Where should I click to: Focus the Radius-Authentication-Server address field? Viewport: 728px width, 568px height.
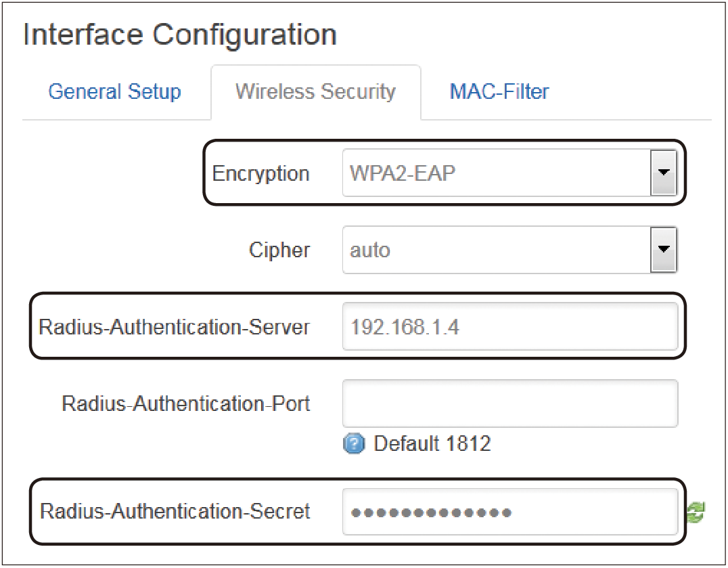(x=510, y=326)
